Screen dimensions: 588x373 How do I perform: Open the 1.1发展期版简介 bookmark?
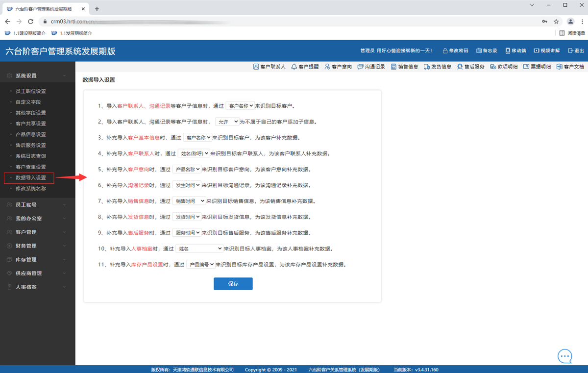(x=72, y=33)
